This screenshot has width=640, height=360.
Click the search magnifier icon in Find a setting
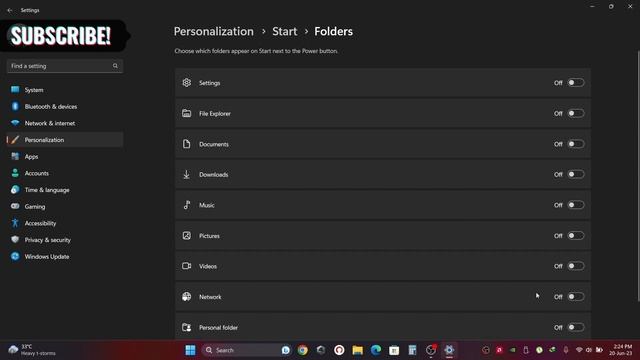pos(115,66)
